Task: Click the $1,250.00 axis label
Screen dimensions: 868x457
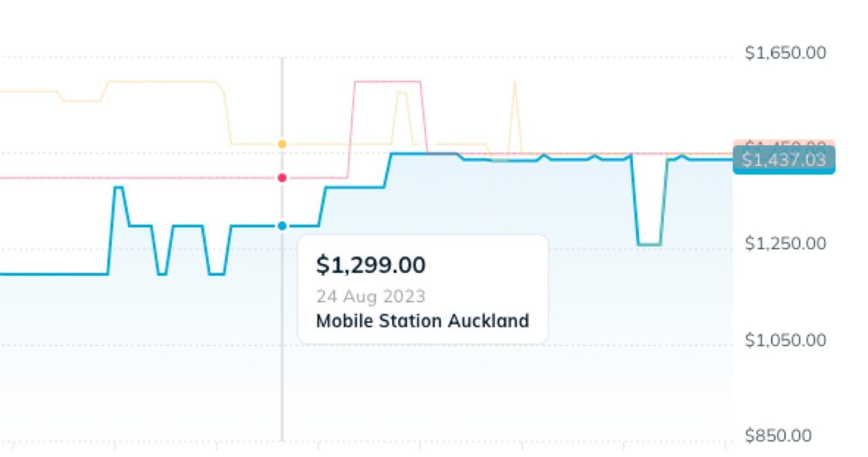Action: [785, 244]
